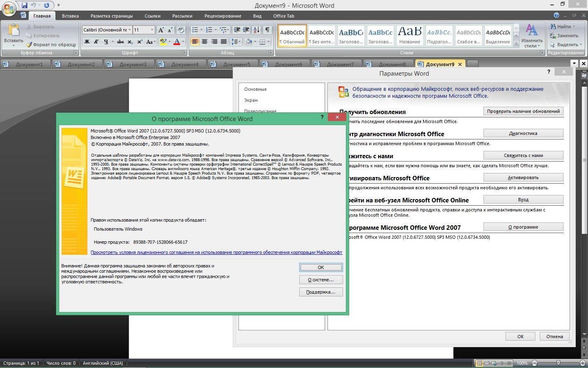Open Review (Рецензирование) ribbon tab
This screenshot has width=588, height=368.
[223, 16]
